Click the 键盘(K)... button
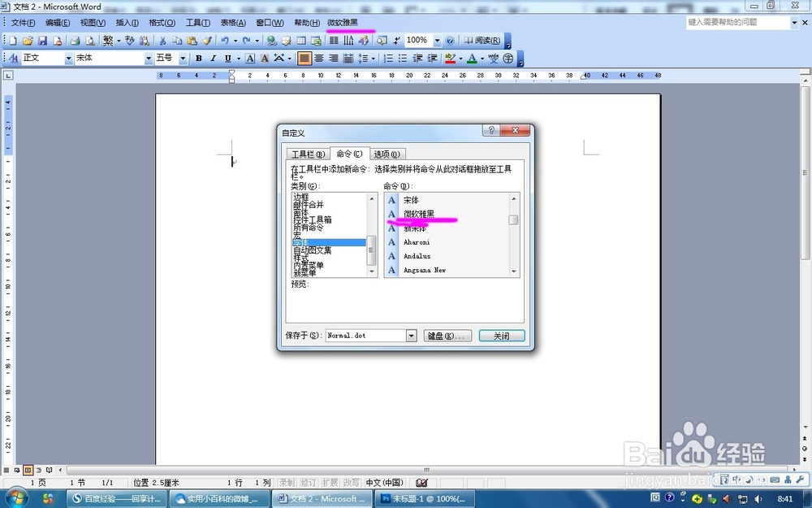Screen dimensions: 812x508 click(x=447, y=336)
